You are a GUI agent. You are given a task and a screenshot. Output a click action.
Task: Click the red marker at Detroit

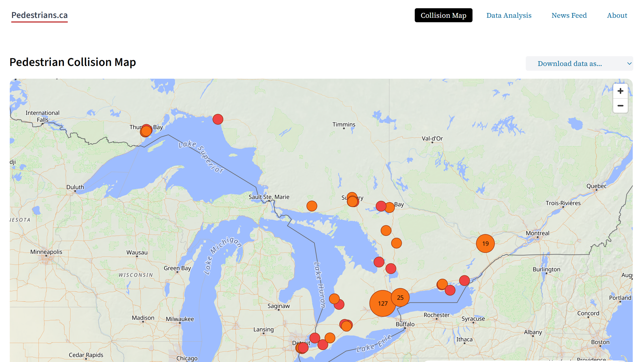tap(303, 348)
